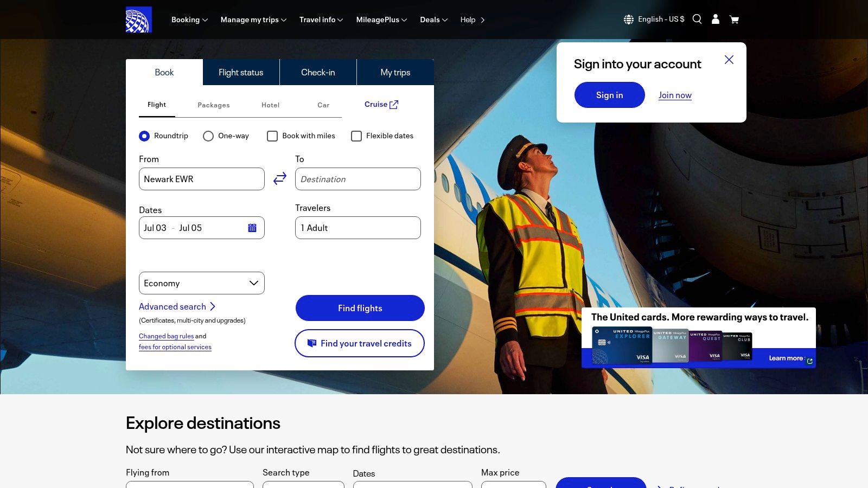
Task: Select the One-way radio button
Action: click(208, 136)
